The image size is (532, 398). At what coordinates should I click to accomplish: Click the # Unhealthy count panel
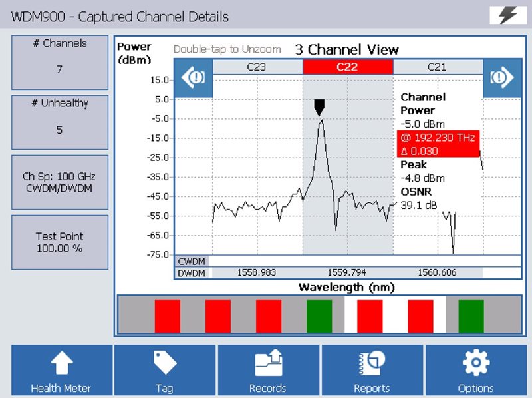(x=60, y=122)
